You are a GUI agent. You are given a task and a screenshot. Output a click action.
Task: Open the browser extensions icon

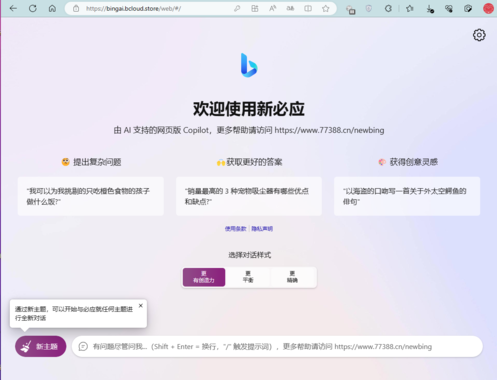click(351, 9)
